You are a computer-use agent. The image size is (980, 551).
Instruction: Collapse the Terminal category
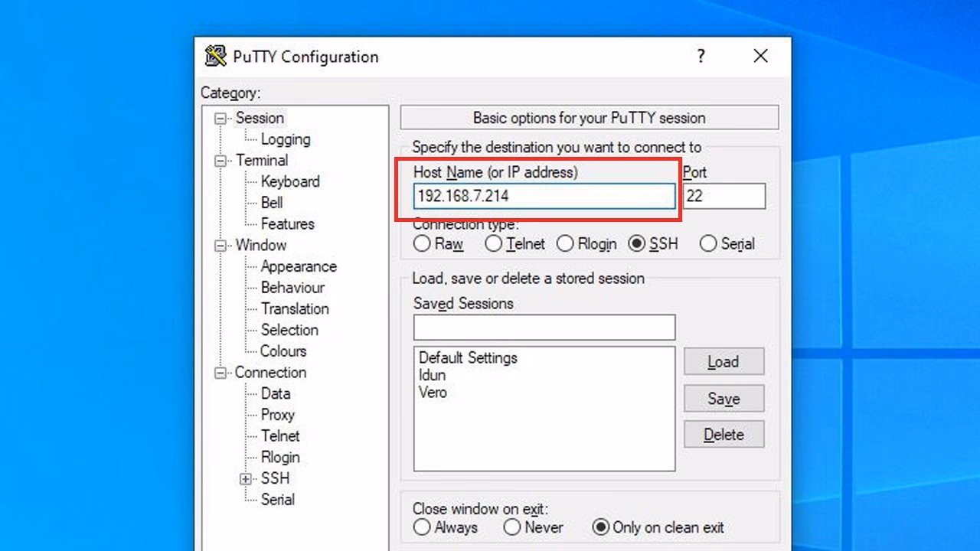tap(220, 161)
